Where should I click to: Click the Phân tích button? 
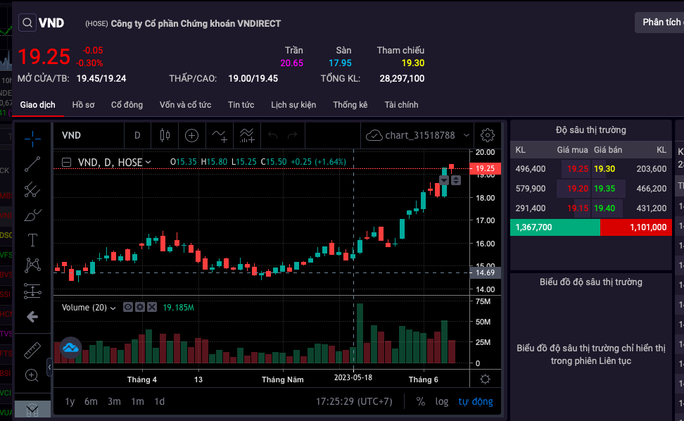pos(660,22)
